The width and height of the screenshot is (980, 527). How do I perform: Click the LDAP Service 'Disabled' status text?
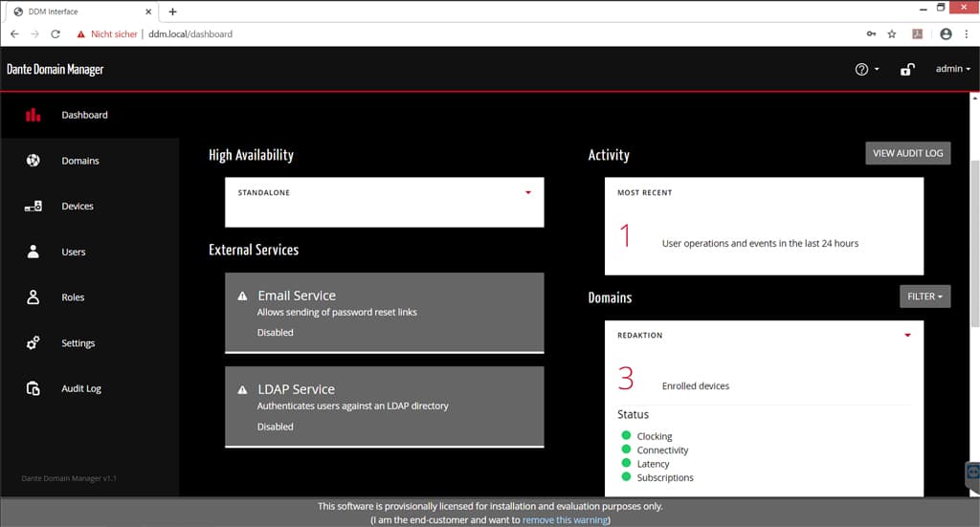point(275,428)
